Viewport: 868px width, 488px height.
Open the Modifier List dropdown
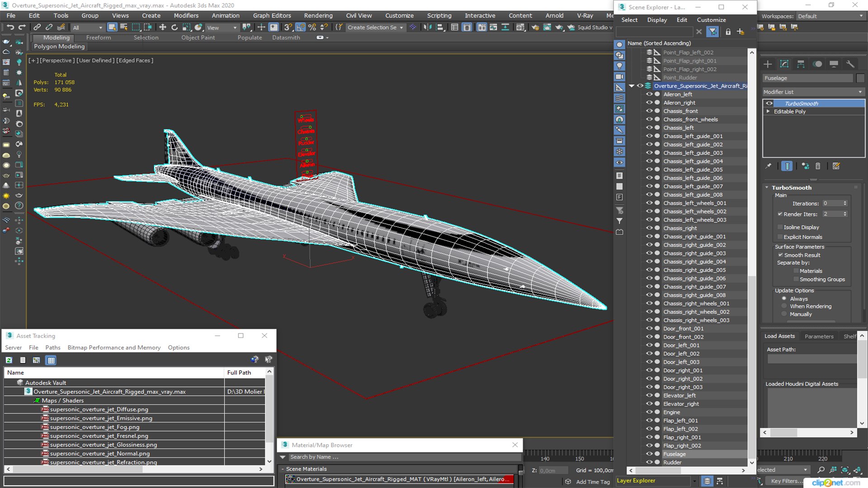point(813,92)
